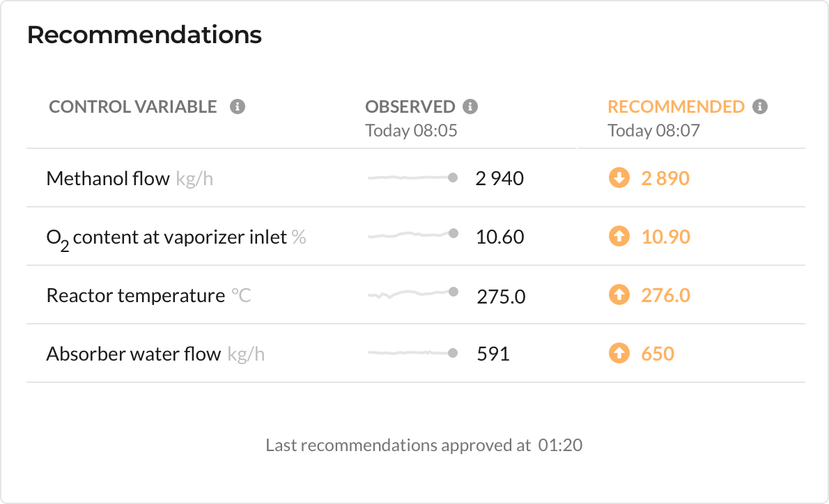Click the down arrow icon for Methanol flow
This screenshot has height=504, width=829.
coord(619,178)
